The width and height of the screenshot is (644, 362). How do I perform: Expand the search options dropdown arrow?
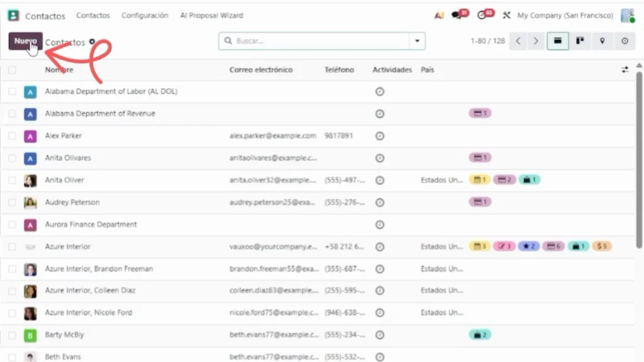416,41
